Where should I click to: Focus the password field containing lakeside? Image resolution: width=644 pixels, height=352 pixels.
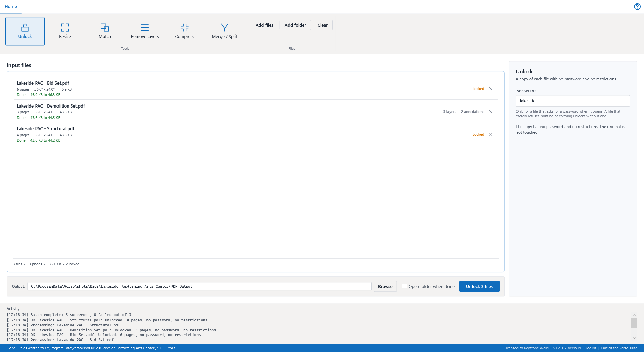573,101
